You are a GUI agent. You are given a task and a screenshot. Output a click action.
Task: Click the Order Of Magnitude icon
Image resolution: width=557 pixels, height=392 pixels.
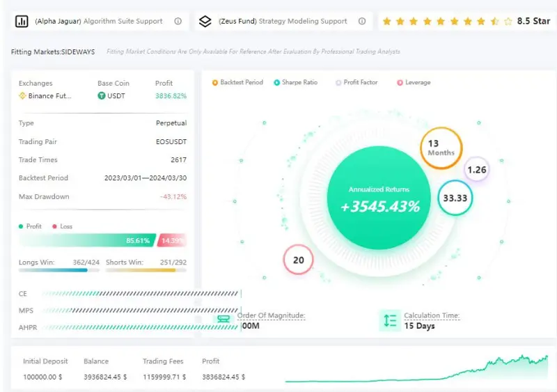tap(223, 320)
